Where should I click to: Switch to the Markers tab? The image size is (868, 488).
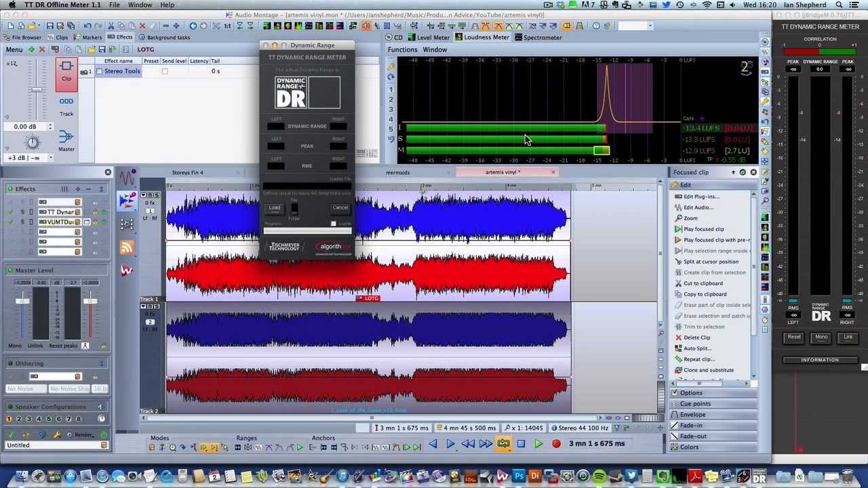coord(87,37)
